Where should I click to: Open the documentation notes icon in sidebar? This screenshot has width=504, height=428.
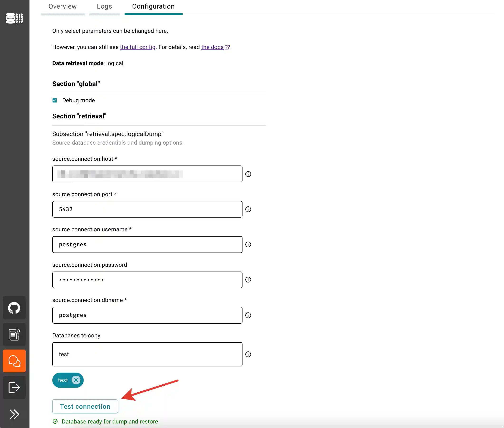click(x=14, y=334)
